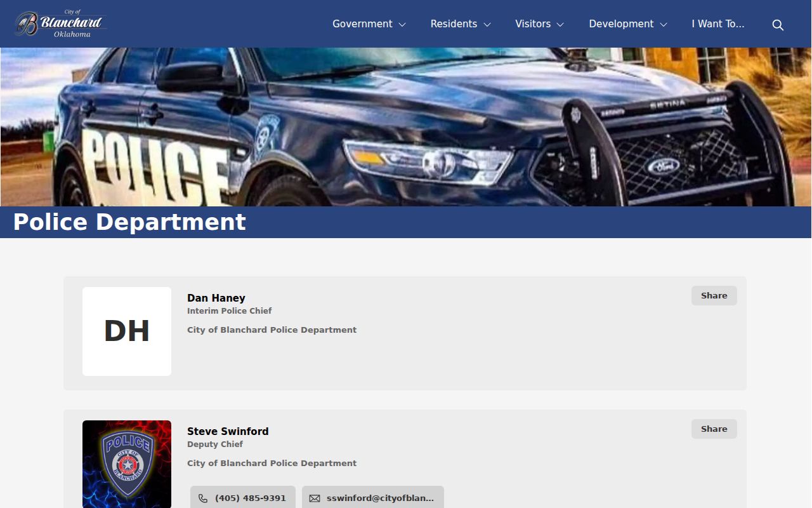
Task: Click the City of Blanchard Oklahoma logo
Action: (60, 23)
